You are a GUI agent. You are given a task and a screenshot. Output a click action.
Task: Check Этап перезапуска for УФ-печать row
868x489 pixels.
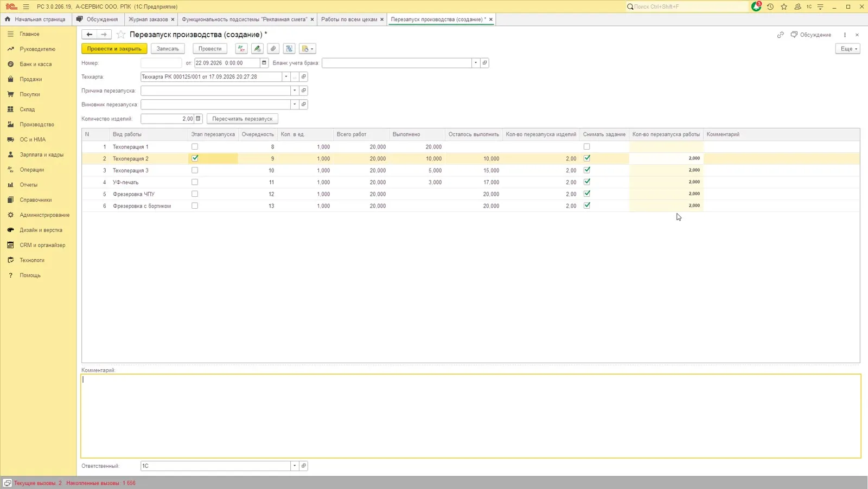tap(195, 182)
